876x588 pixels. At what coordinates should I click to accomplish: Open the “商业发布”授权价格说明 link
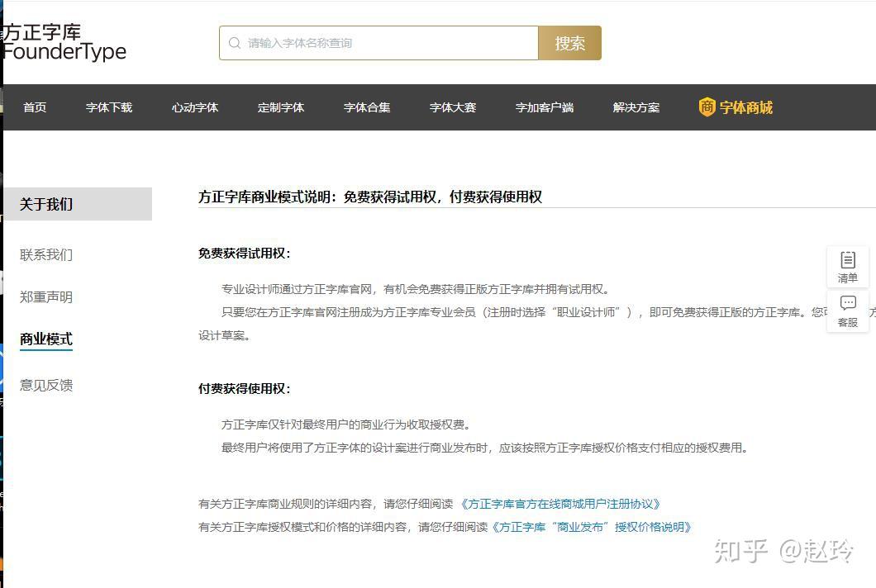click(591, 527)
